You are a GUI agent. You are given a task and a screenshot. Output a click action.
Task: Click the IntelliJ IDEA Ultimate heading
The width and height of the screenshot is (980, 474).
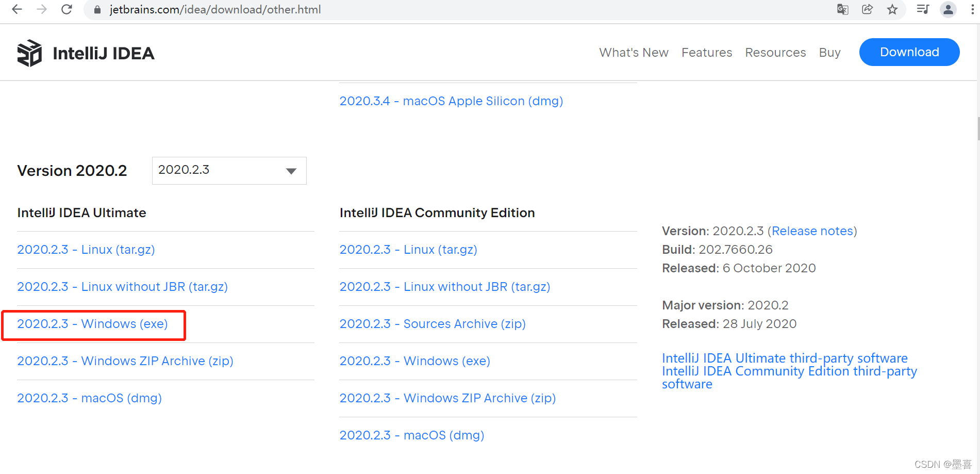coord(81,213)
